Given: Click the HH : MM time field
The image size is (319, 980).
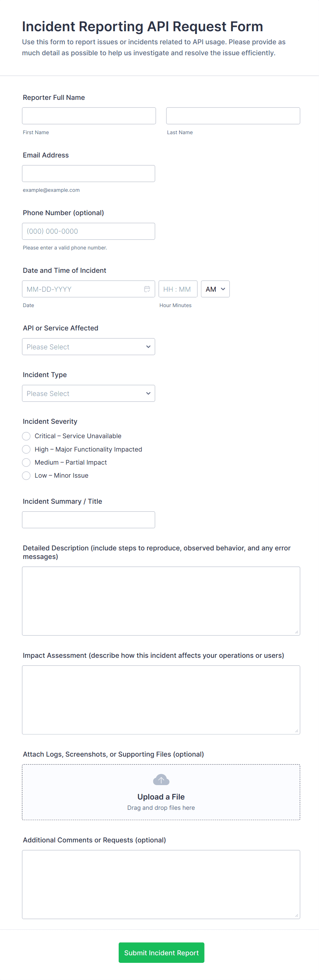Looking at the screenshot, I should tap(178, 289).
